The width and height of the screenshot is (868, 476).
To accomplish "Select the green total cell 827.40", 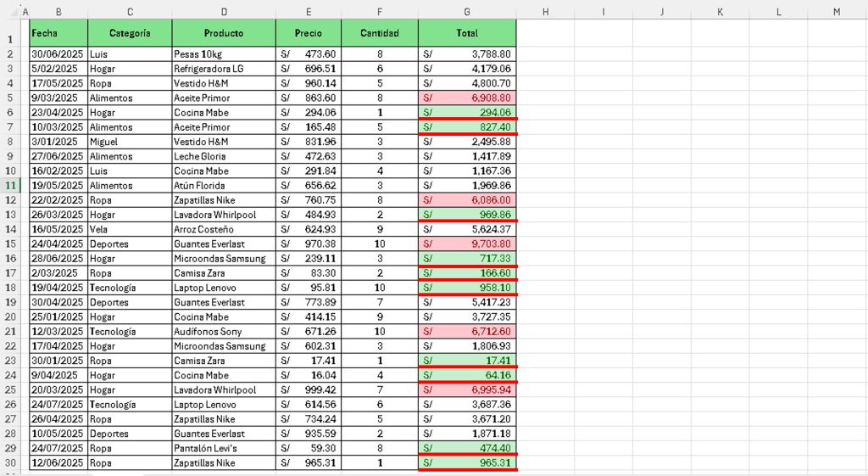I will point(467,127).
